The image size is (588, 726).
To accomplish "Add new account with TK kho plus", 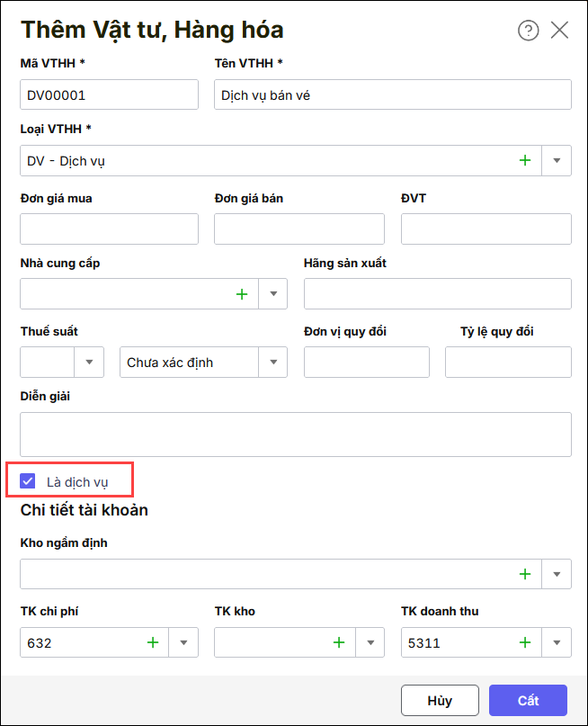I will 339,643.
